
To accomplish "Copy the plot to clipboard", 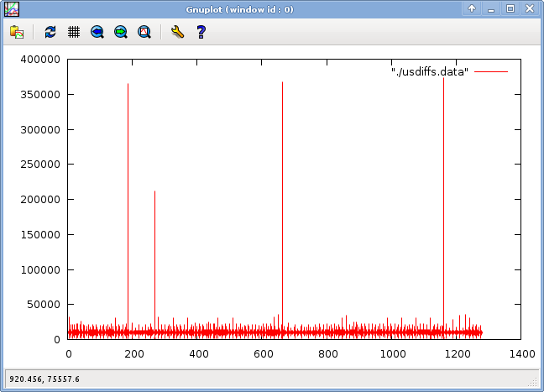I will 17,32.
